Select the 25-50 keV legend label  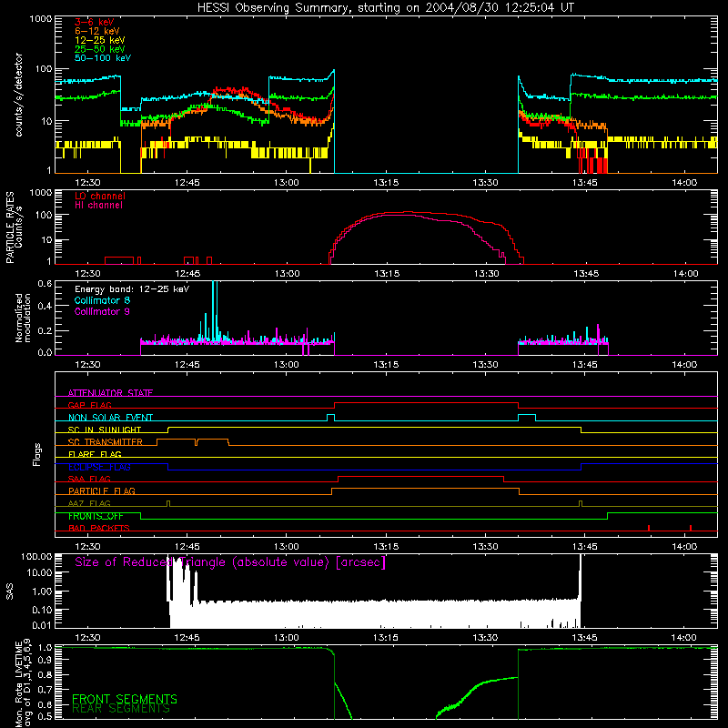coord(100,49)
